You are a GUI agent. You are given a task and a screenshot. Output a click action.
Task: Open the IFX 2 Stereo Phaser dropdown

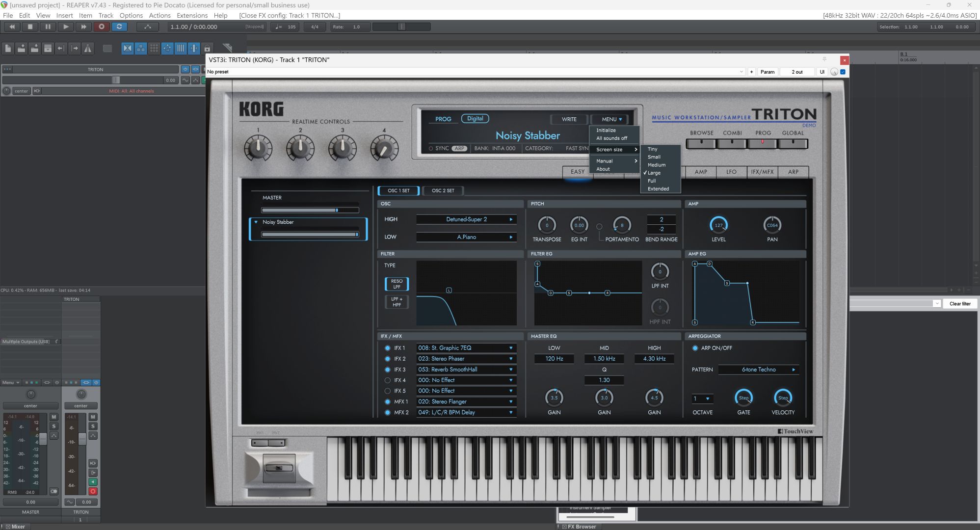[x=466, y=359]
